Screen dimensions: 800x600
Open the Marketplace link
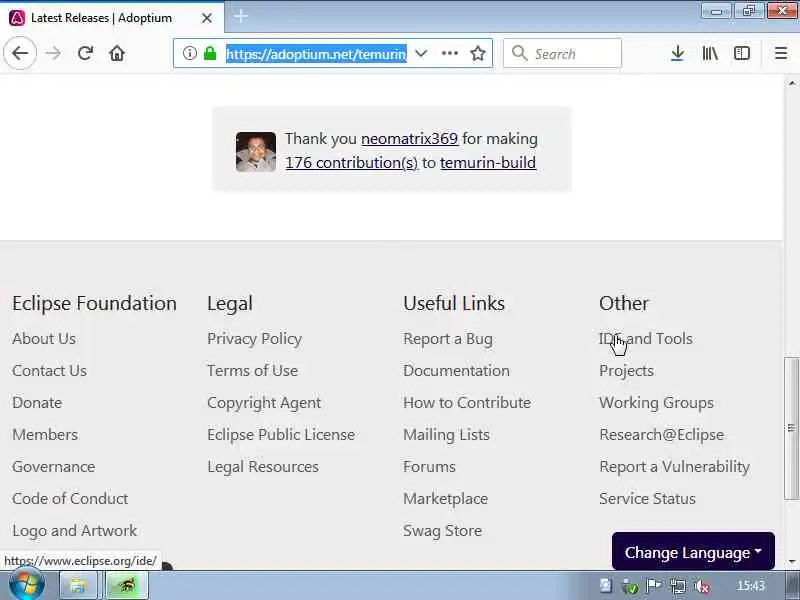[x=445, y=499]
